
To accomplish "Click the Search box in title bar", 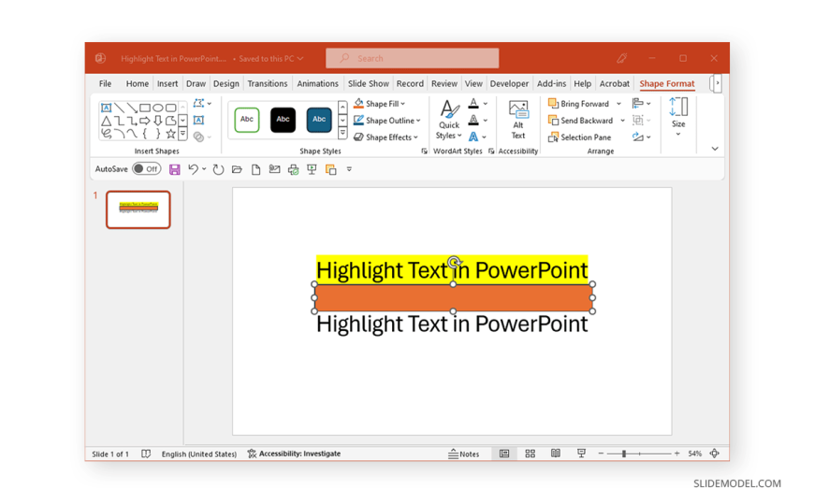I will [x=413, y=59].
